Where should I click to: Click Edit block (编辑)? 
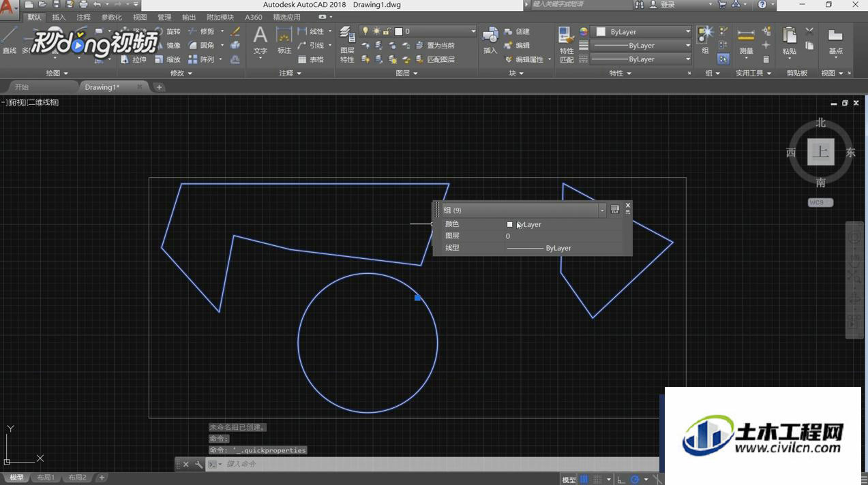[518, 46]
